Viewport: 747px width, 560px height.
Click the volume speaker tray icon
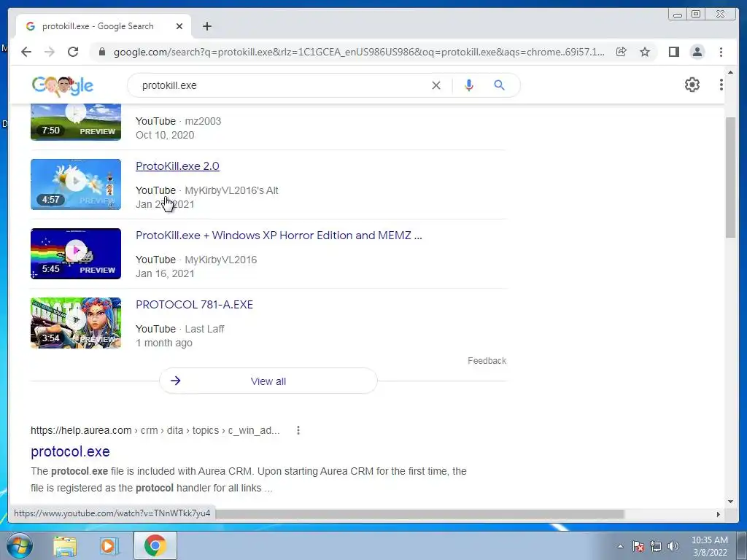(x=673, y=546)
